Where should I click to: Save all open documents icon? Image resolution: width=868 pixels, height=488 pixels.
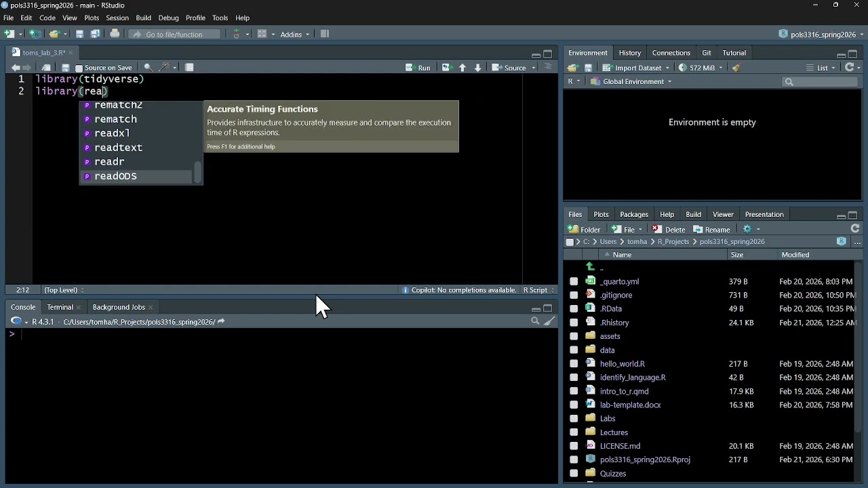pos(95,34)
